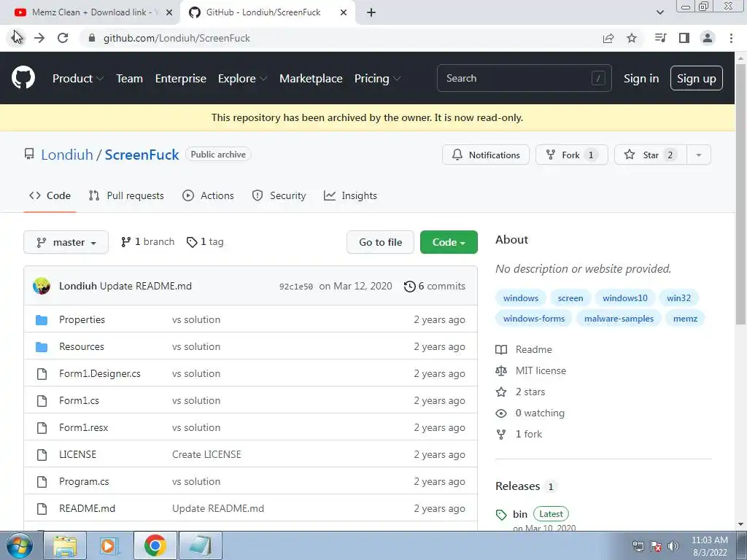Click the Sign up button
This screenshot has height=560, width=747.
tap(696, 79)
